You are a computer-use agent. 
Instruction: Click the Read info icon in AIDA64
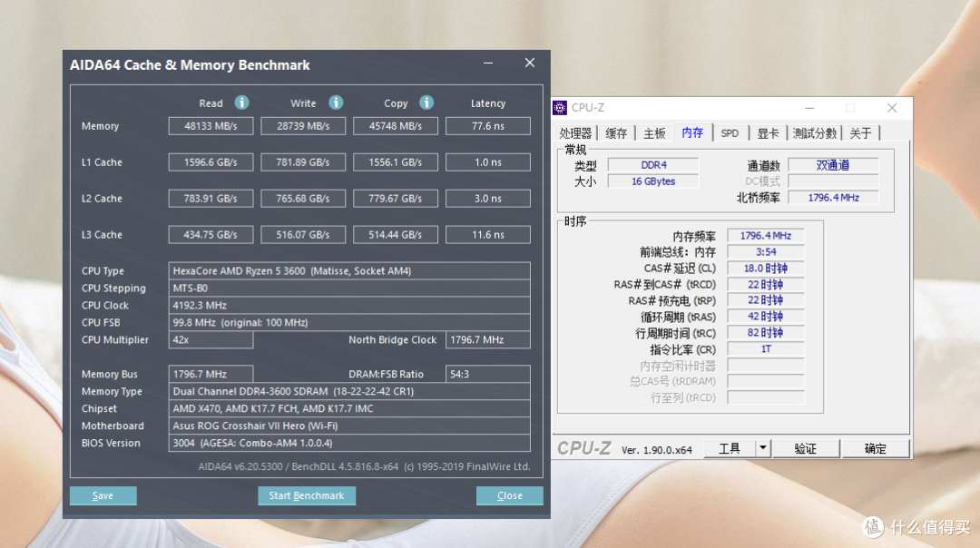[242, 103]
